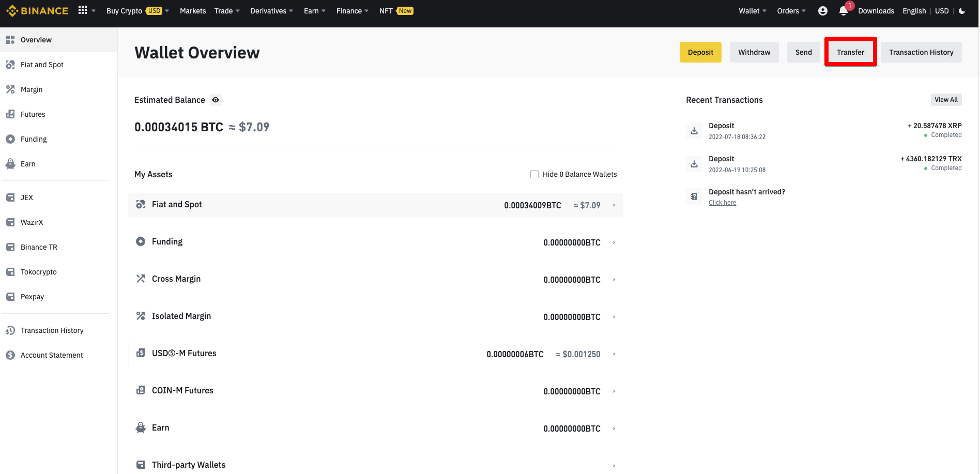This screenshot has width=980, height=474.
Task: Click the Funding sidebar icon
Action: coord(10,139)
